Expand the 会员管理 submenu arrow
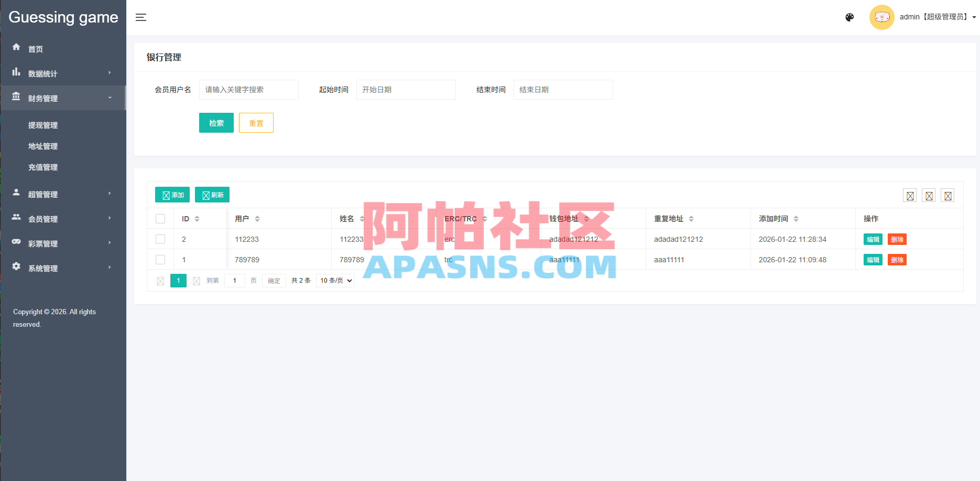The image size is (980, 481). 110,218
